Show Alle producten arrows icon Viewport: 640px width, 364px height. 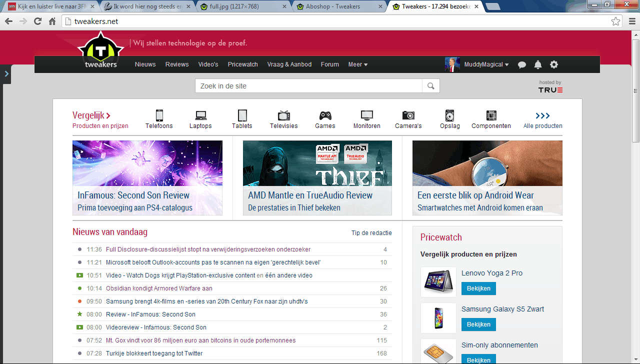click(542, 115)
